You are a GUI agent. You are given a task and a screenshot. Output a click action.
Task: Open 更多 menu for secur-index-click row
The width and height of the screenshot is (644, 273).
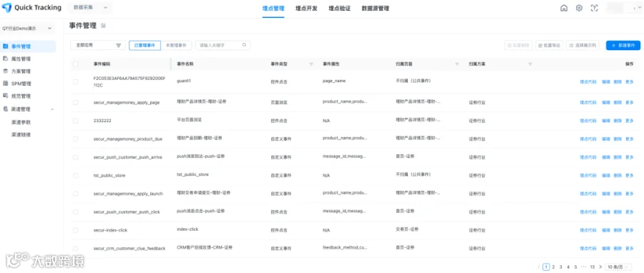(629, 230)
